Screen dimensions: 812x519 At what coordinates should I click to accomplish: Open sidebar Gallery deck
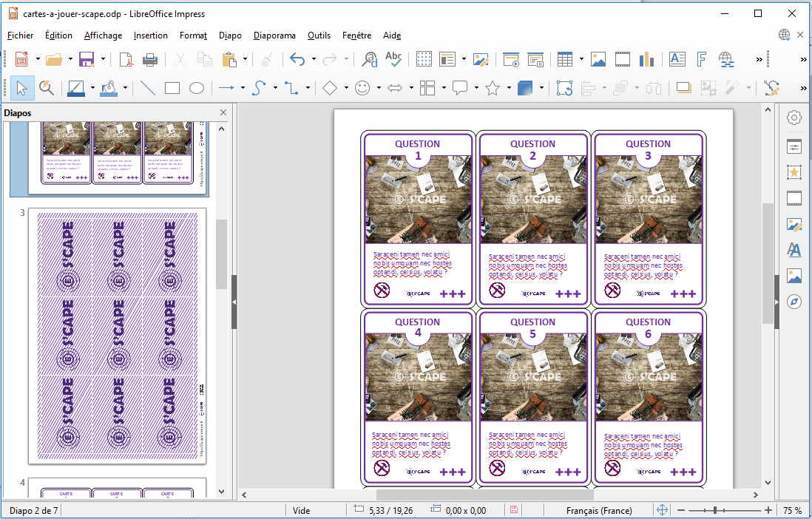point(794,276)
